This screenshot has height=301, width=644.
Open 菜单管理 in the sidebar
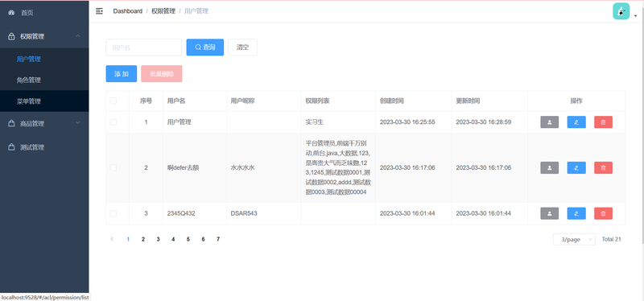[44, 101]
